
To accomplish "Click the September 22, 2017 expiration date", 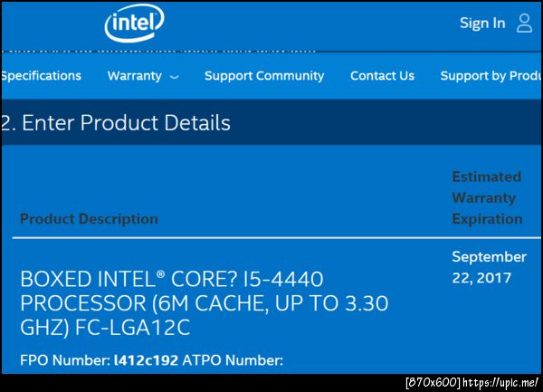I will 489,267.
